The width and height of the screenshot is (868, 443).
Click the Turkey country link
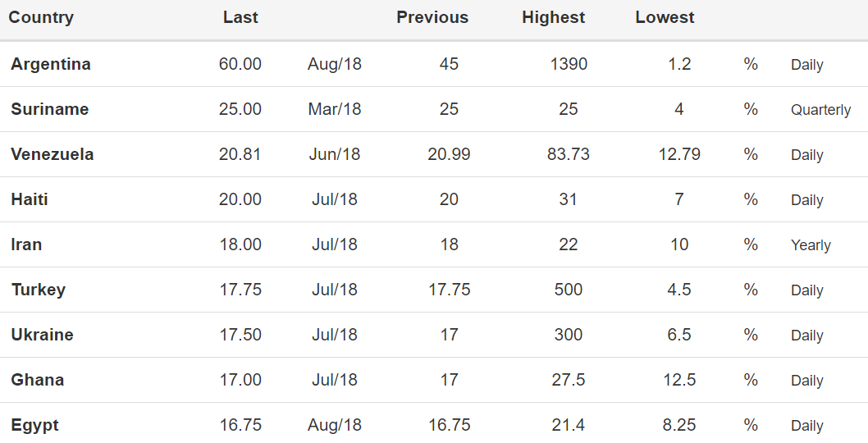click(39, 290)
